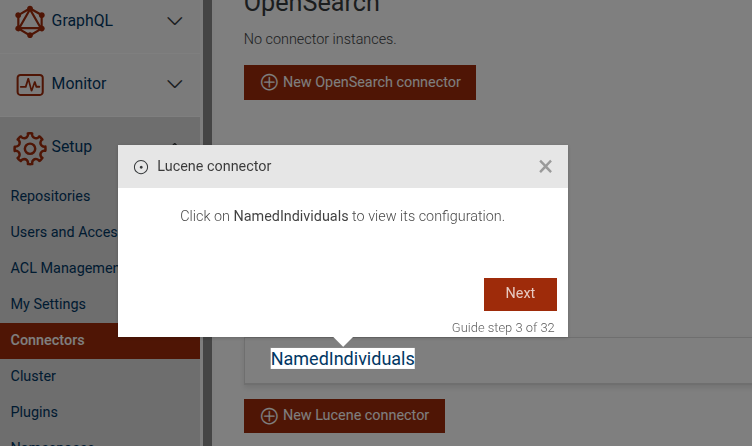
Task: Open the NamedIndividuals connector
Action: tap(342, 359)
